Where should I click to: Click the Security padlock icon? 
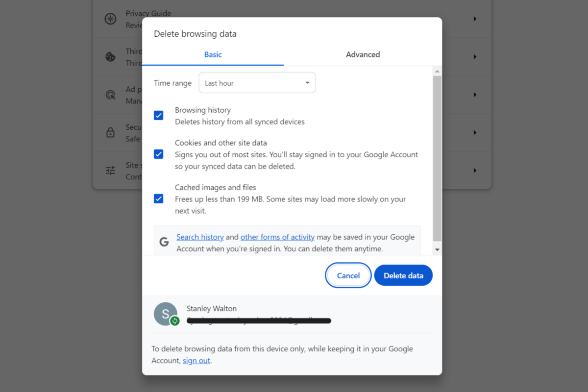[x=109, y=132]
